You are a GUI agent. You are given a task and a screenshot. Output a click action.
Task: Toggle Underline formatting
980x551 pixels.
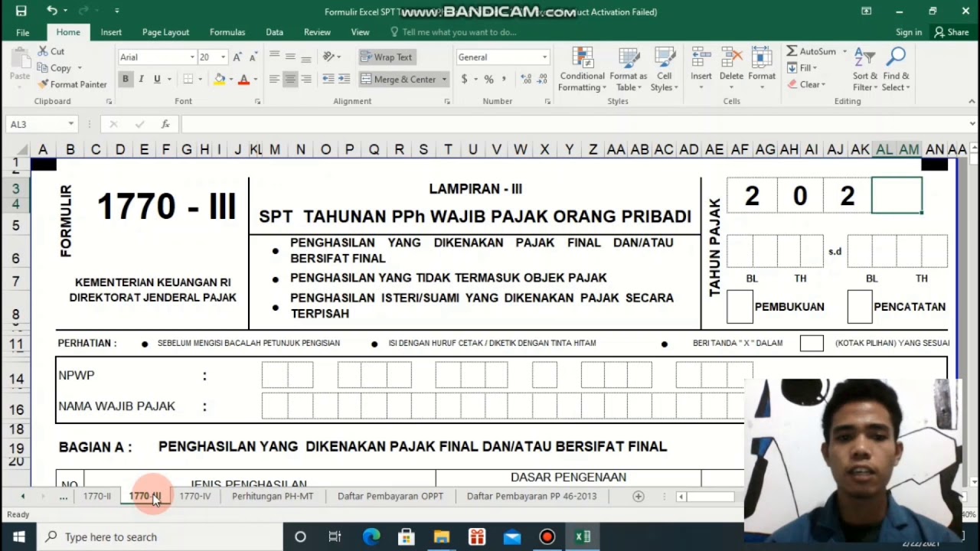tap(157, 79)
